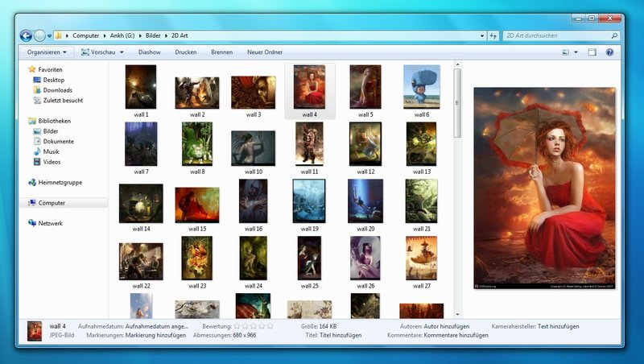Select the wall 3 thumbnail
This screenshot has height=364, width=644.
coord(254,93)
